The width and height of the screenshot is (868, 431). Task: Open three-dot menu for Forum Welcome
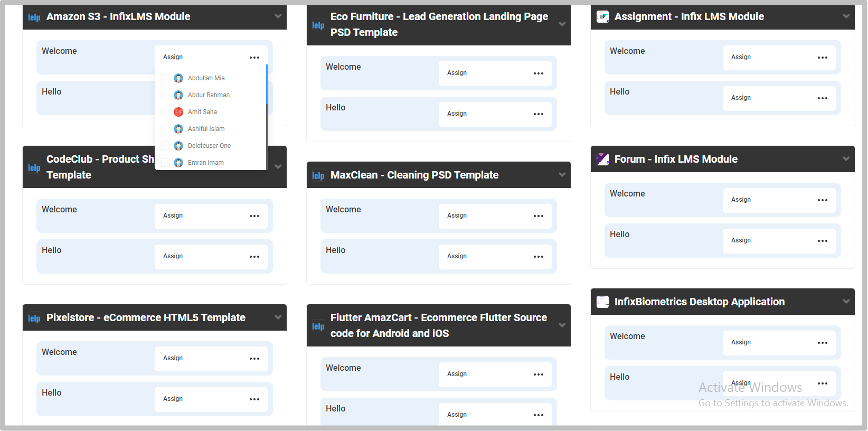pyautogui.click(x=823, y=200)
